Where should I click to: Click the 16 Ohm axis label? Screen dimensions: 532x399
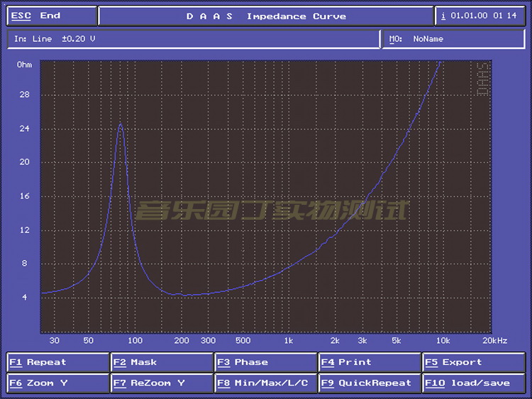pos(24,196)
